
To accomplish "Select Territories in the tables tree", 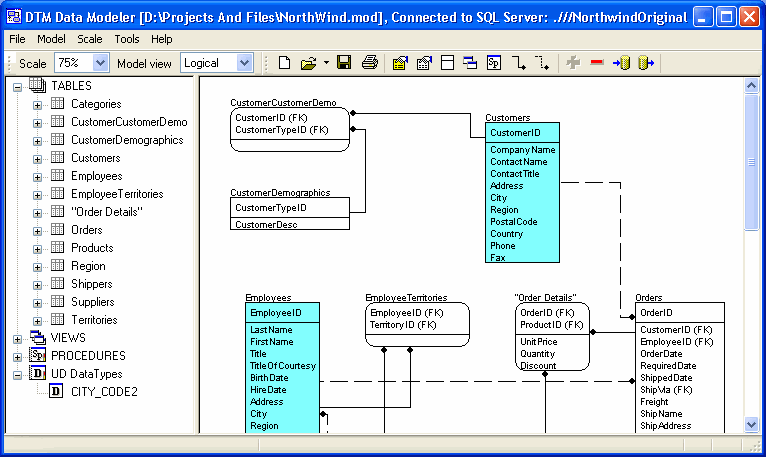I will 94,320.
